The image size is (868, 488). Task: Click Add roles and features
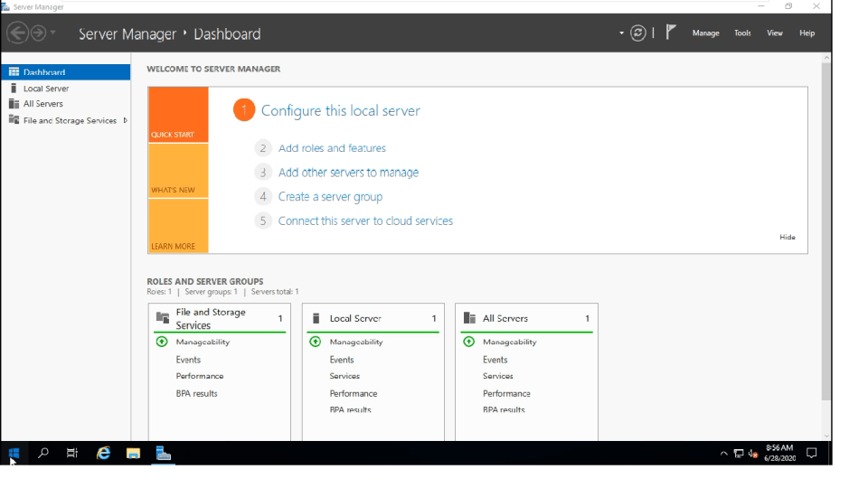(x=332, y=148)
